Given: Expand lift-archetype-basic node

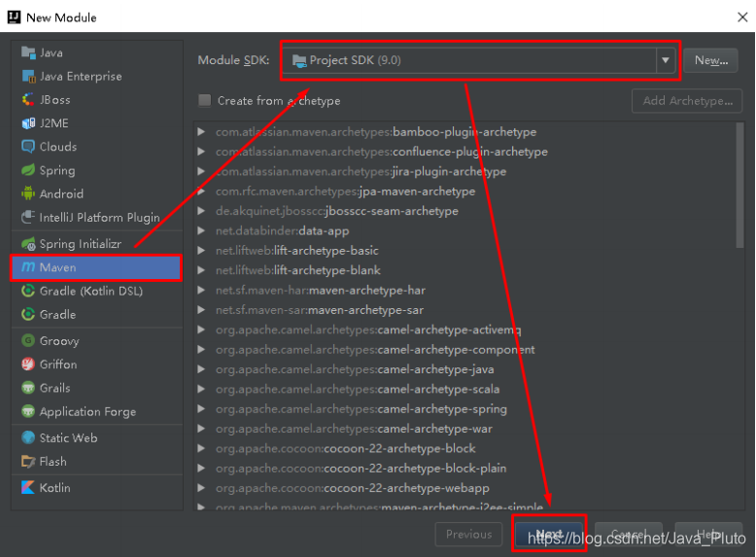Looking at the screenshot, I should coord(201,250).
